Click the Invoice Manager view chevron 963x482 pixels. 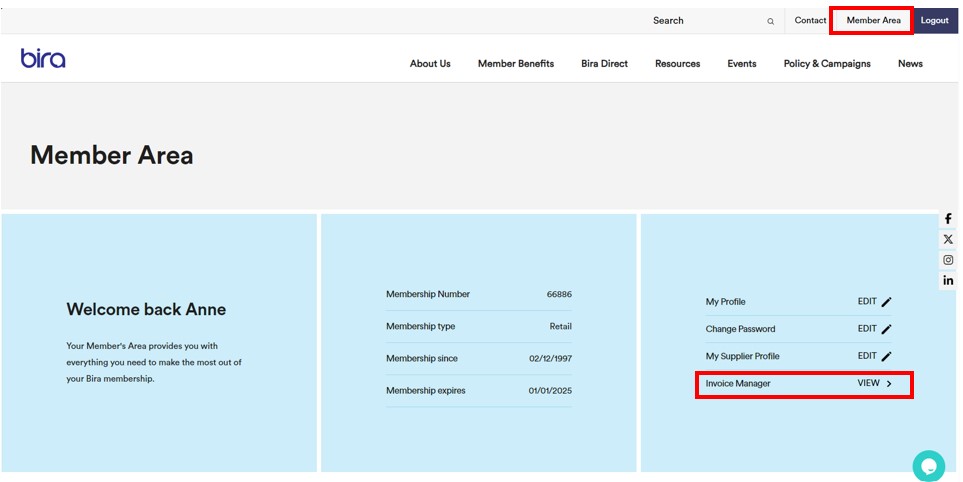(889, 383)
